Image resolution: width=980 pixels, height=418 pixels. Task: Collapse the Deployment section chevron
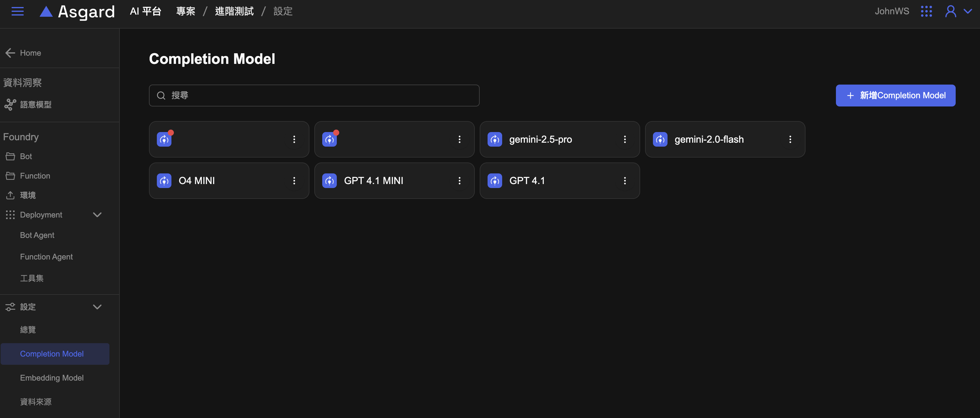point(97,215)
